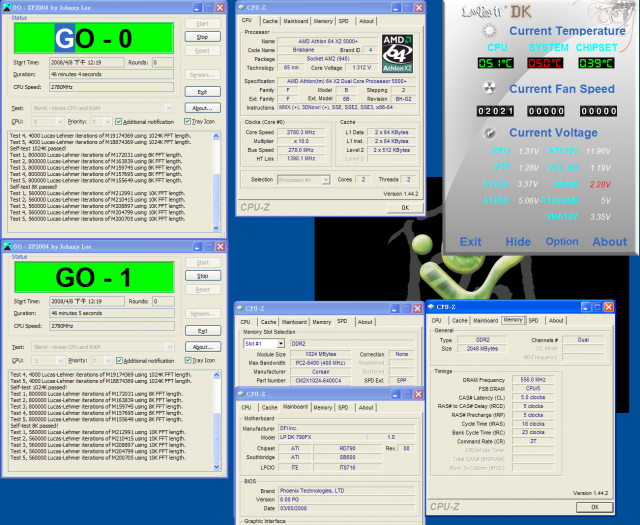Select the Cache tab in CPU-Z Memory window

coord(460,320)
